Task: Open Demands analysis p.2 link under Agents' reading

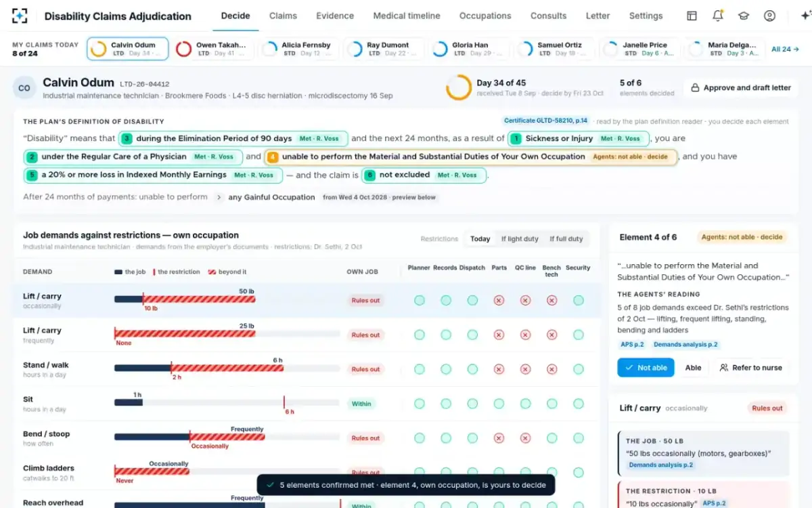Action: point(685,345)
